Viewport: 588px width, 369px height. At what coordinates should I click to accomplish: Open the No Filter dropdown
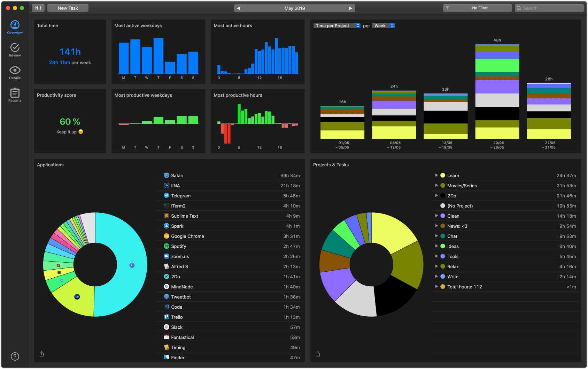coord(477,8)
